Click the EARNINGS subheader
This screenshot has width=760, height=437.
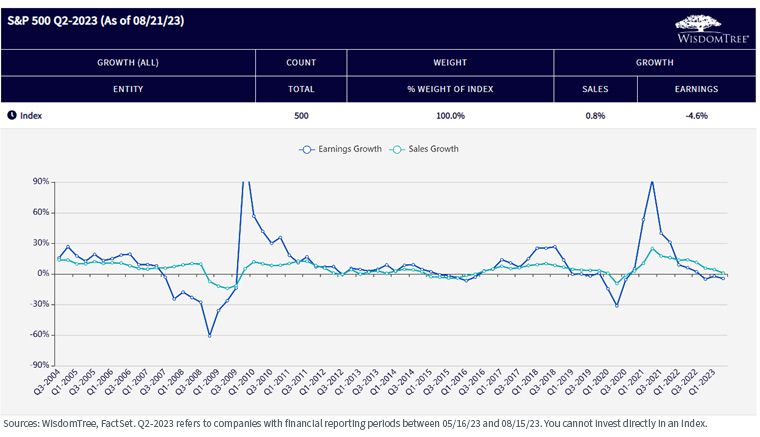coord(697,89)
